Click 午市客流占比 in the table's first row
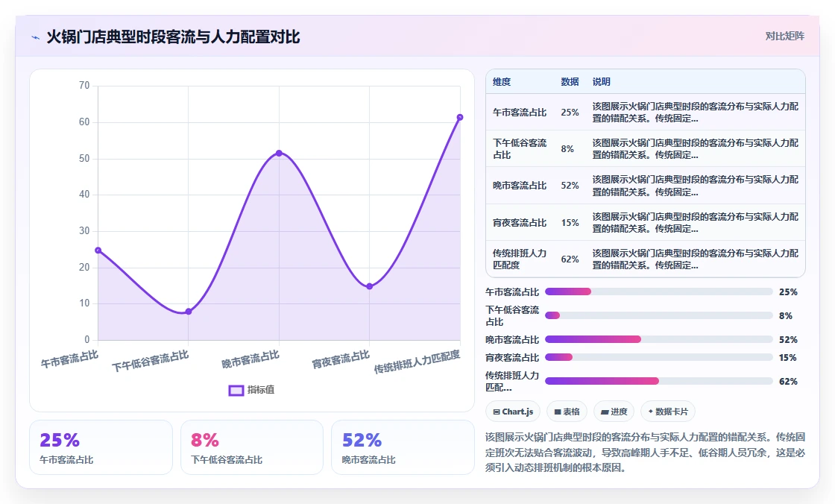The height and width of the screenshot is (504, 835). (x=519, y=113)
